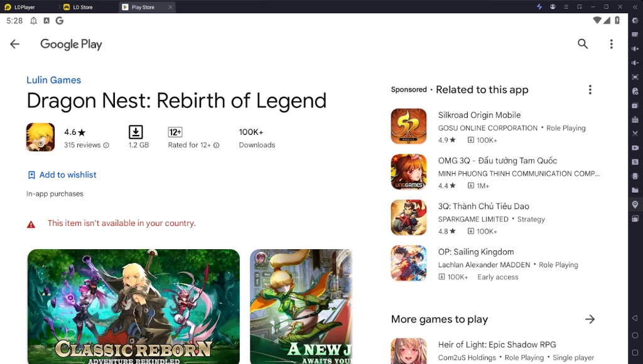The image size is (643, 364).
Task: Open the Lulin Games developer page
Action: (x=54, y=80)
